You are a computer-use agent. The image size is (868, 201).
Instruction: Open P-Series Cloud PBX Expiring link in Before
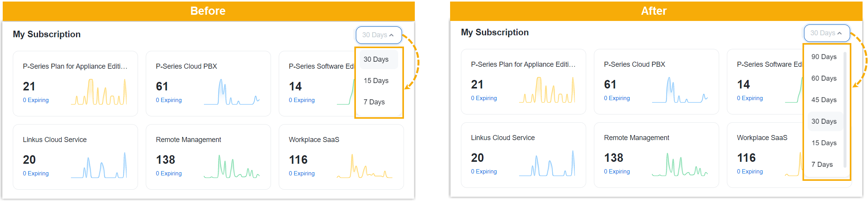pos(169,100)
